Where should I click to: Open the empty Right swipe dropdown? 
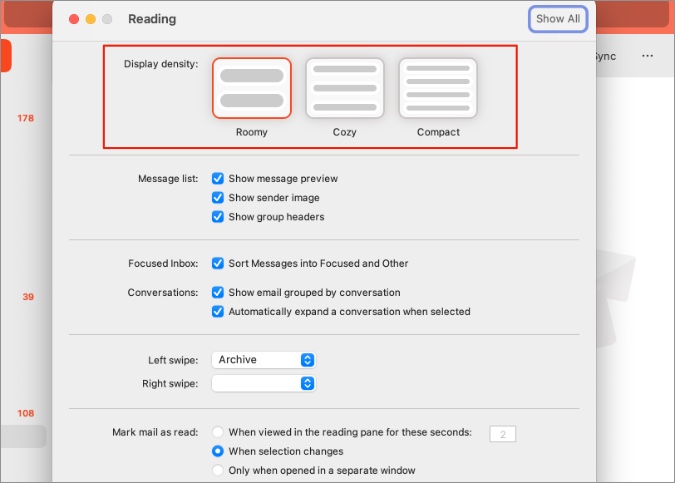(x=263, y=383)
